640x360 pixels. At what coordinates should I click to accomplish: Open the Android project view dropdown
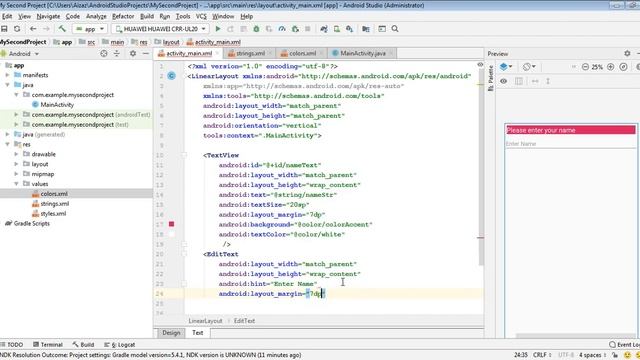pos(20,53)
